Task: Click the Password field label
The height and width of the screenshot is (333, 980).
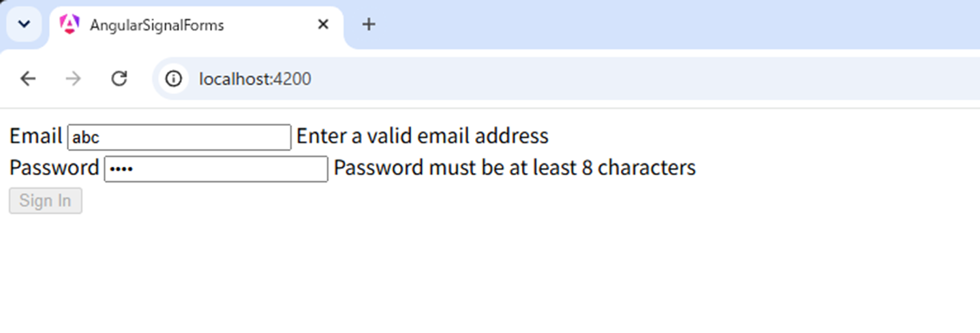Action: pos(55,168)
